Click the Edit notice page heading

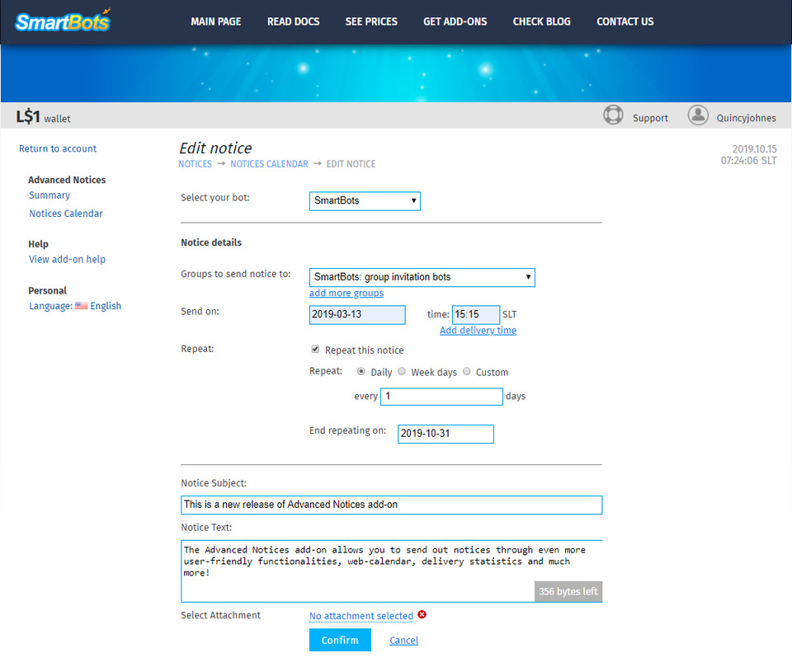215,148
